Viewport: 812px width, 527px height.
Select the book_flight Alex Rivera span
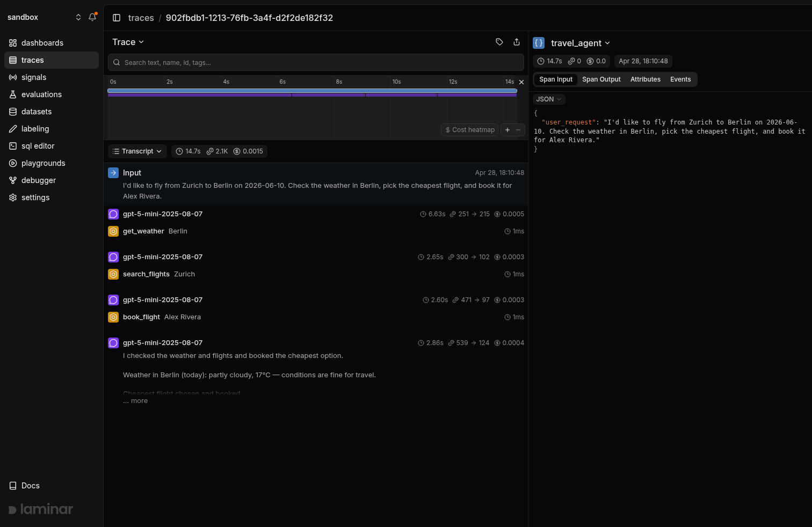(316, 317)
